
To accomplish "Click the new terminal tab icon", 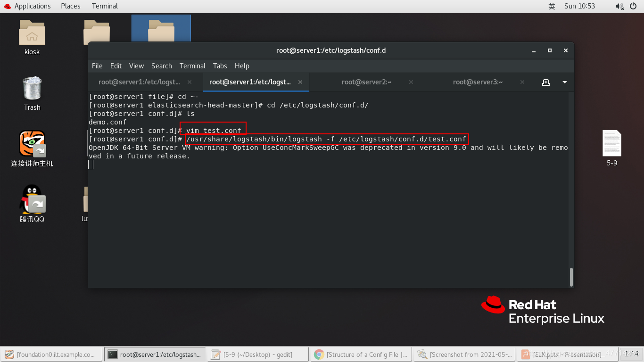I will [x=546, y=82].
